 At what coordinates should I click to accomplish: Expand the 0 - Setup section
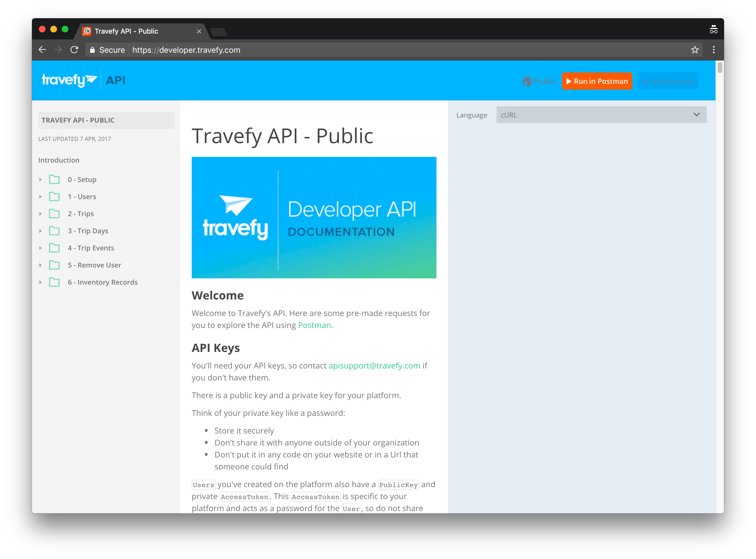point(41,179)
